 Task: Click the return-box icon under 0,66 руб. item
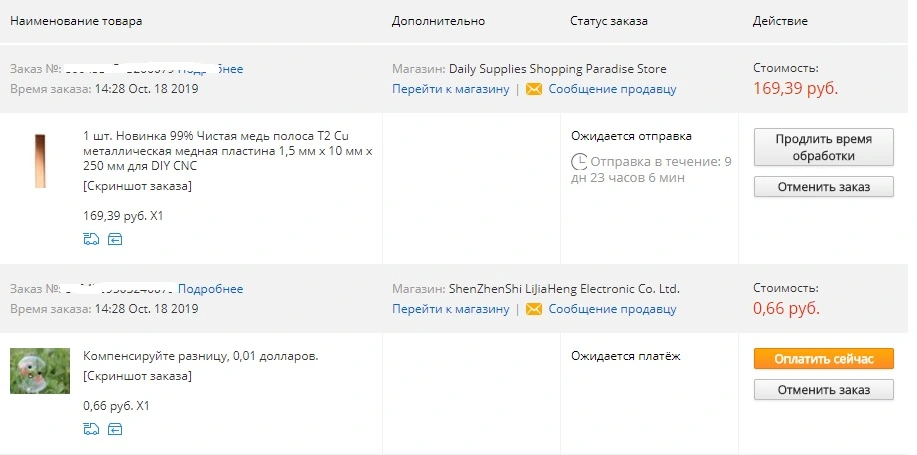click(115, 429)
